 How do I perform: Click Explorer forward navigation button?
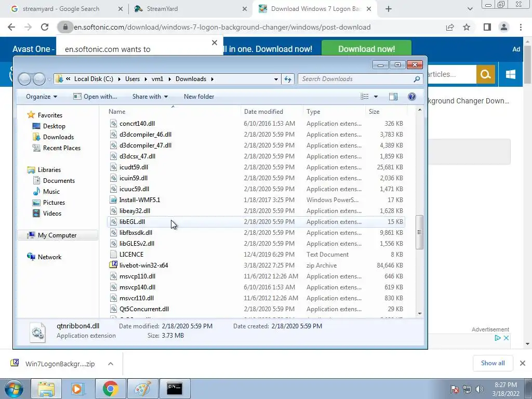[x=39, y=79]
